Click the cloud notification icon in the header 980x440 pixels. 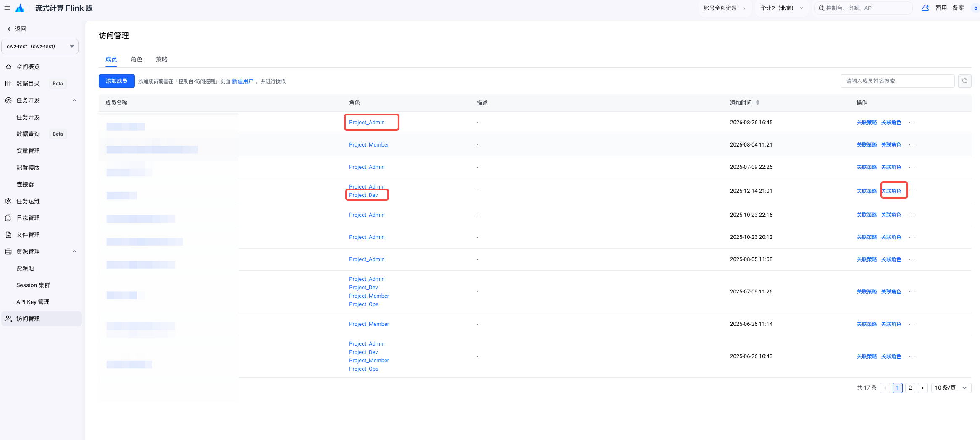click(x=925, y=8)
